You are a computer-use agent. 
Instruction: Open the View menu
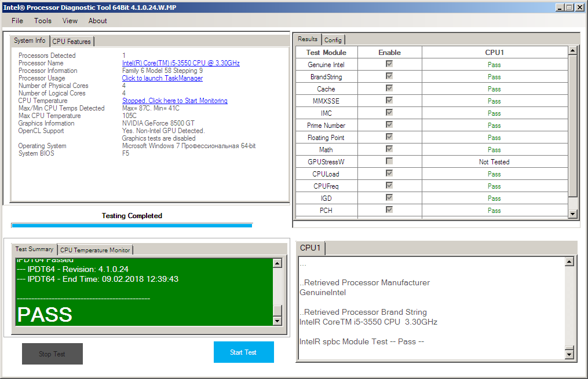(70, 21)
